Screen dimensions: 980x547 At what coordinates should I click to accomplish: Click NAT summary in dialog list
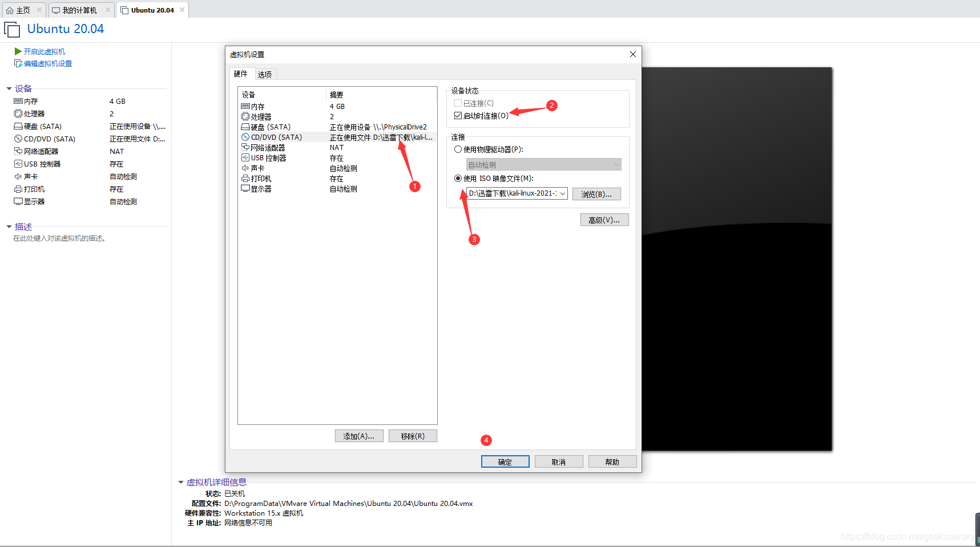click(337, 147)
